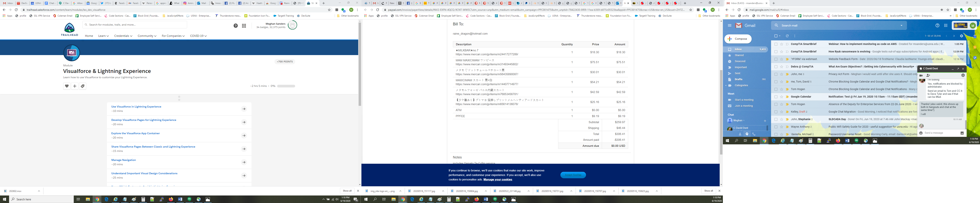Open Trailhead app launcher grid icon

click(x=244, y=26)
